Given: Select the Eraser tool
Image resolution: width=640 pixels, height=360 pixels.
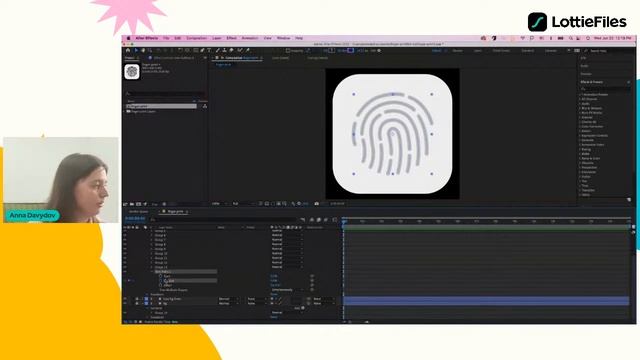Looking at the screenshot, I should coord(231,51).
